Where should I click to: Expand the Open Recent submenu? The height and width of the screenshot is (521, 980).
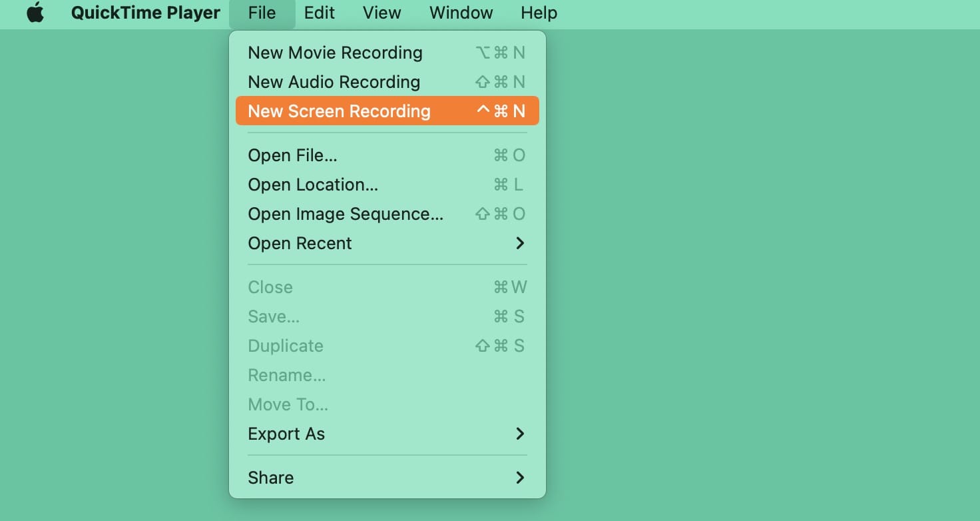coord(300,243)
